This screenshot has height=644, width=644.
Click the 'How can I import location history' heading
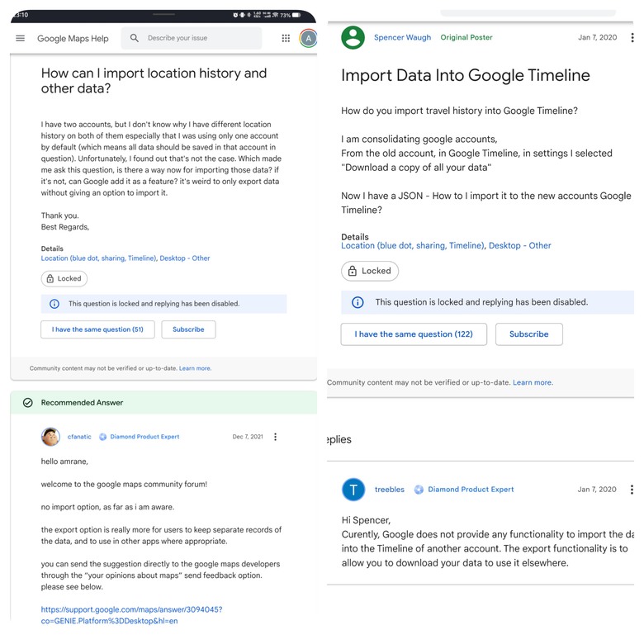pyautogui.click(x=154, y=81)
